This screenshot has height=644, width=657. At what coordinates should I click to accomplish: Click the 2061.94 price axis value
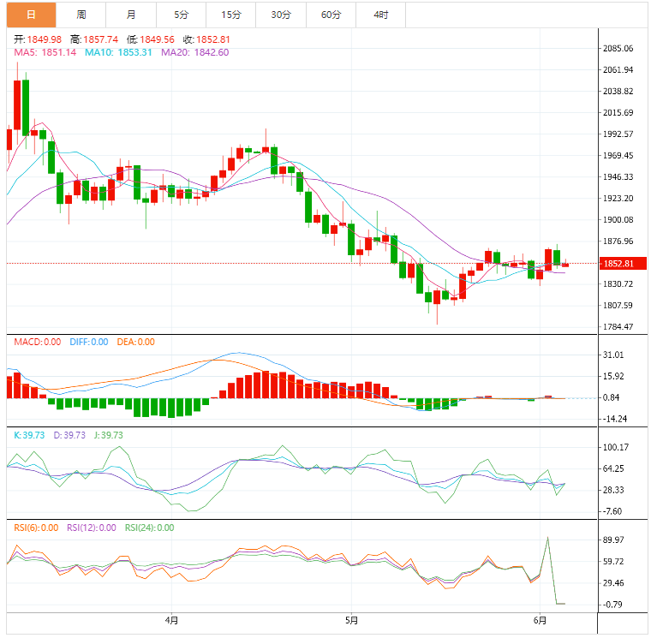click(x=618, y=70)
